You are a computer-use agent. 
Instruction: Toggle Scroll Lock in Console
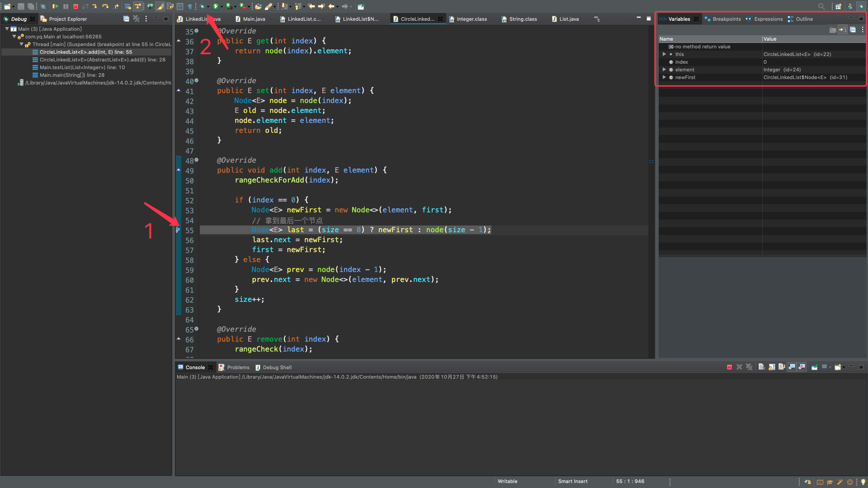coord(772,367)
